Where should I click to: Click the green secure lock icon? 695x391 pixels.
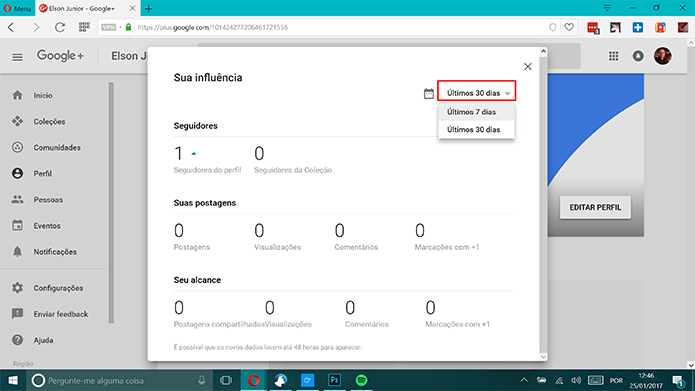pyautogui.click(x=129, y=27)
